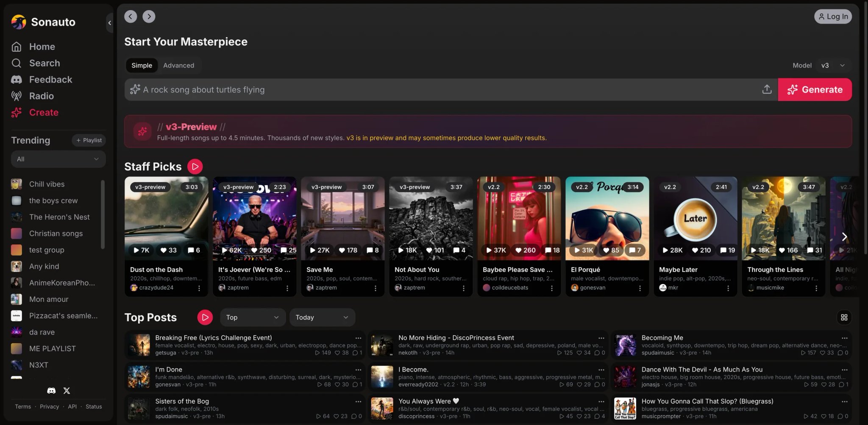Switch to the Advanced tab

click(x=178, y=65)
